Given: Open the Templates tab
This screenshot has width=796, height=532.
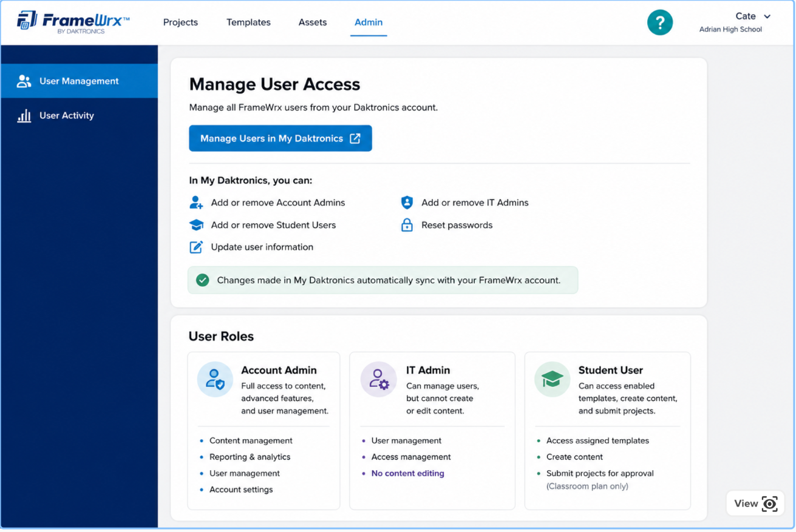Looking at the screenshot, I should point(248,22).
